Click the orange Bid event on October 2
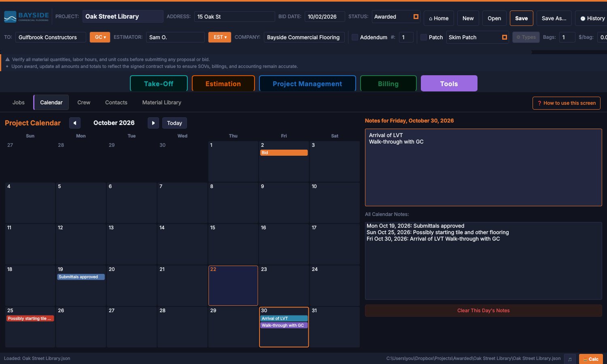 tap(284, 152)
